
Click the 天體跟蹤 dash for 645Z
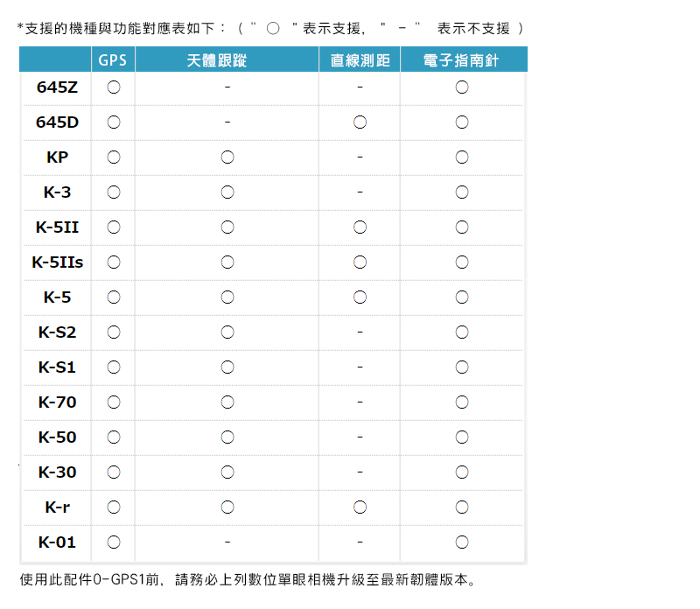tap(227, 87)
